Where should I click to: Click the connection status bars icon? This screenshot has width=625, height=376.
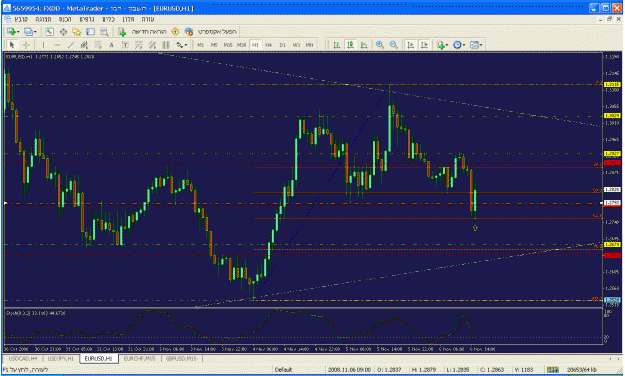552,370
